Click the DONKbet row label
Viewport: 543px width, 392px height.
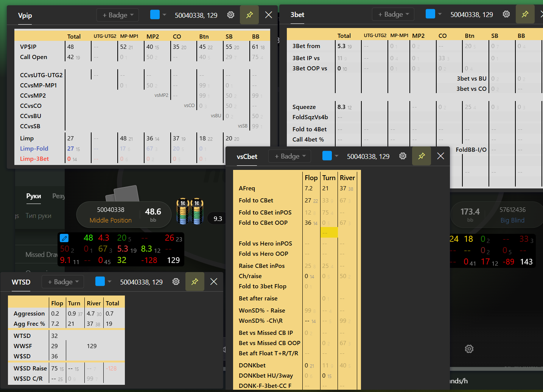coord(252,366)
